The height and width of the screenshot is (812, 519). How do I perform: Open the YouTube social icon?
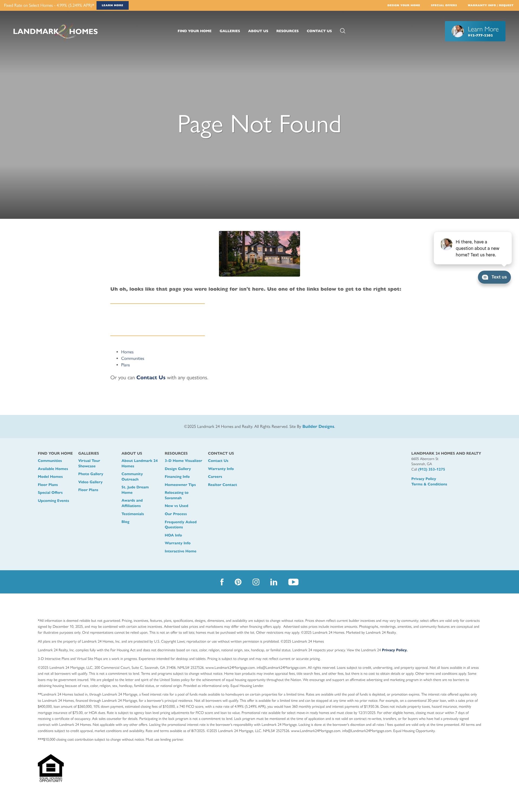(x=293, y=582)
